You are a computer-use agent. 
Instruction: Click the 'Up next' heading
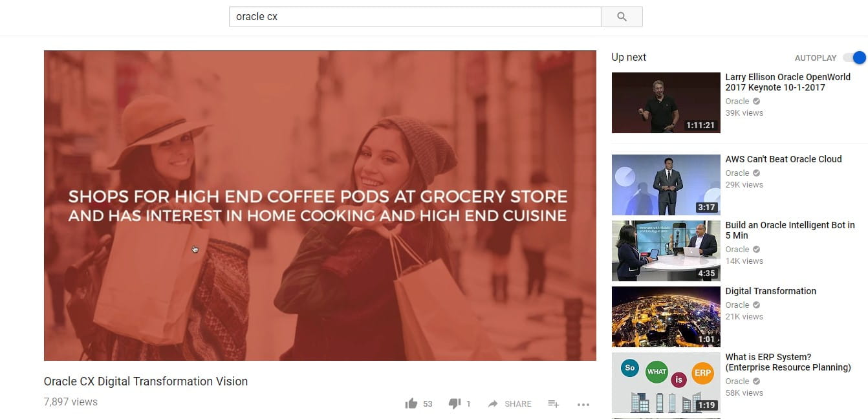click(x=629, y=57)
